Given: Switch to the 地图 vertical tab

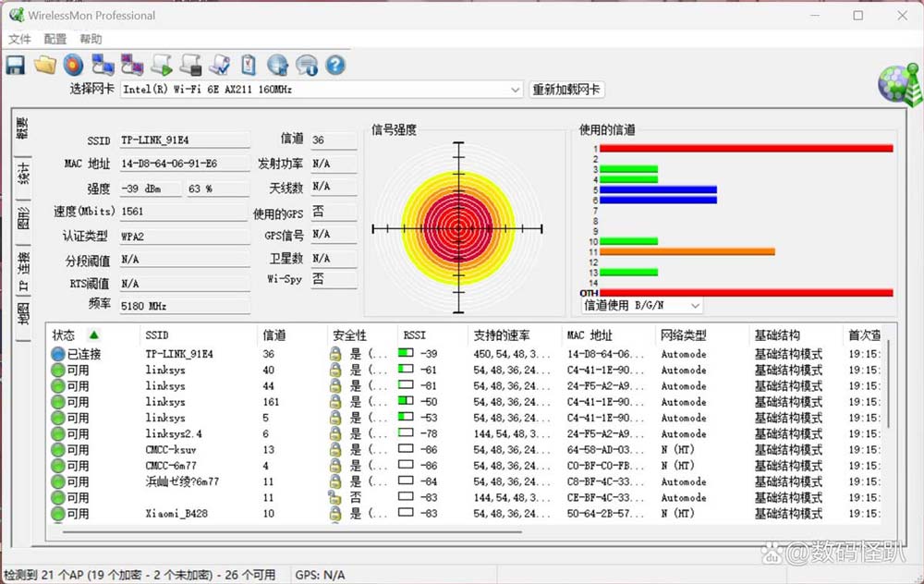Looking at the screenshot, I should coord(22,314).
